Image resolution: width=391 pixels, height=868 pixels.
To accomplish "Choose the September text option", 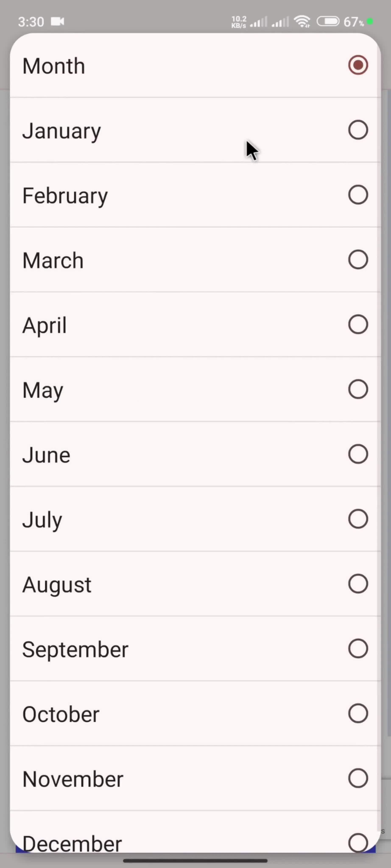I will coord(75,649).
